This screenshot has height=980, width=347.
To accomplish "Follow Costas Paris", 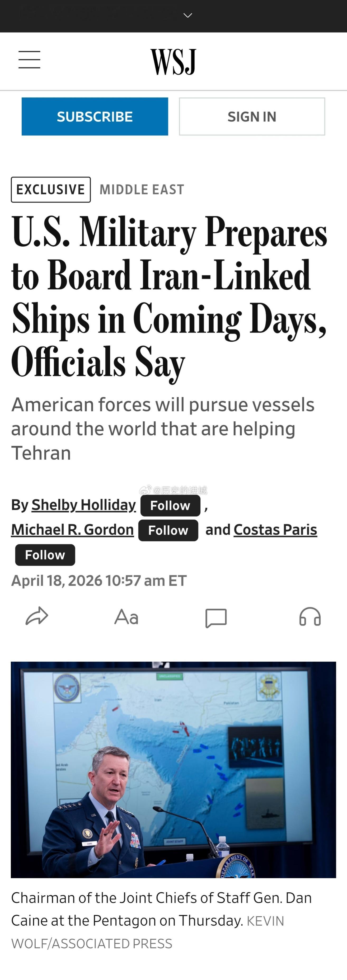I will click(45, 555).
